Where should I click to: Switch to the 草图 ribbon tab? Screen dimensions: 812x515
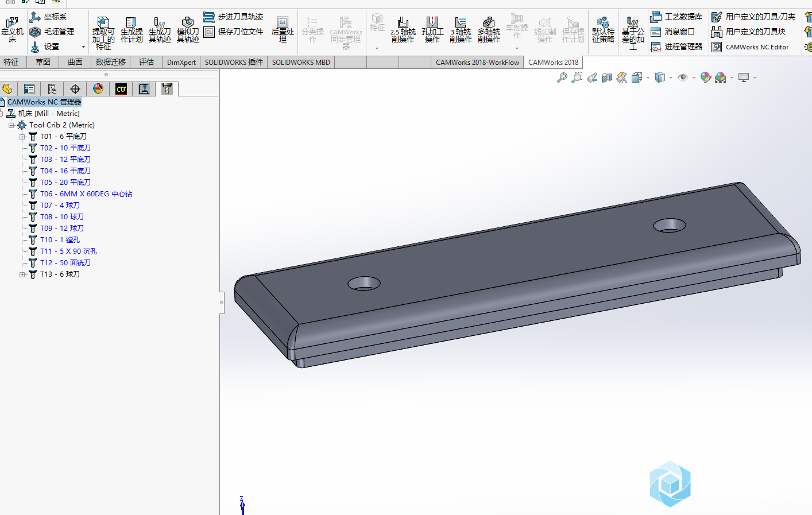coord(43,62)
